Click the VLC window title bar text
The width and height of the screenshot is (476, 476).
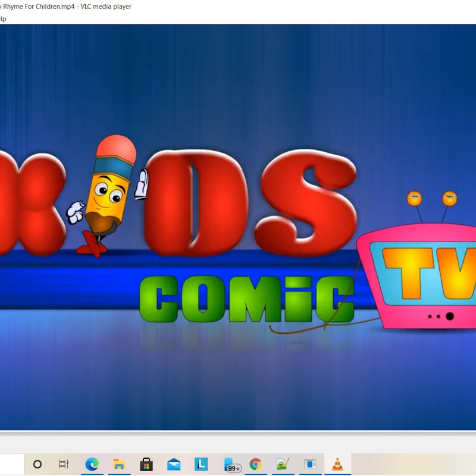tap(65, 7)
